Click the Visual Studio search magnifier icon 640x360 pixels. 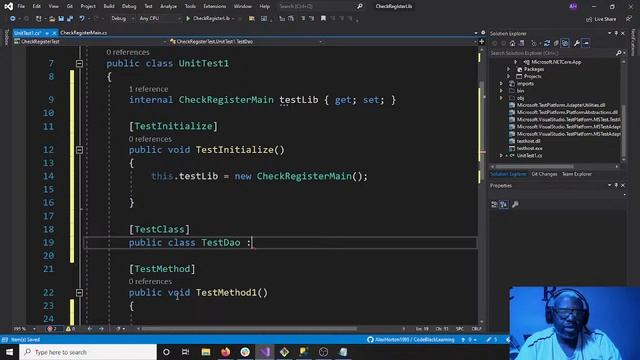tap(360, 7)
